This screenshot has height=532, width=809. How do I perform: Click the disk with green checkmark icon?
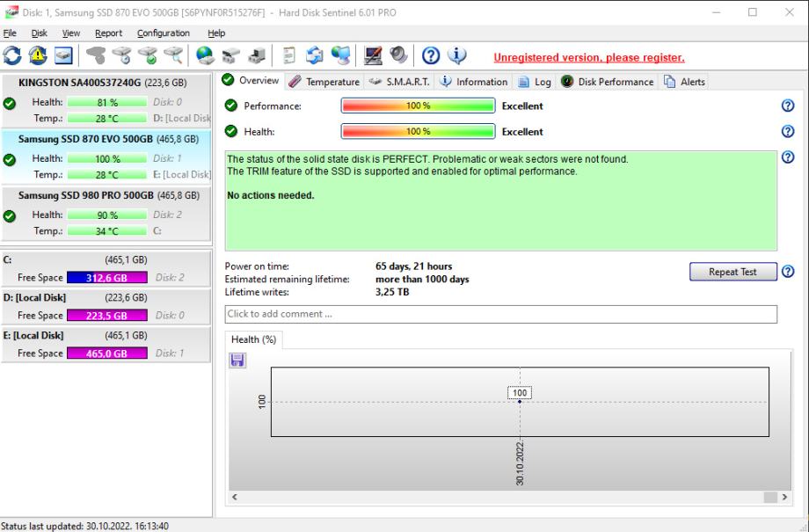(148, 55)
